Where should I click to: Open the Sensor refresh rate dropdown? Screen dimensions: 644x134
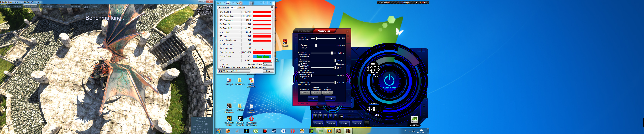(267, 64)
